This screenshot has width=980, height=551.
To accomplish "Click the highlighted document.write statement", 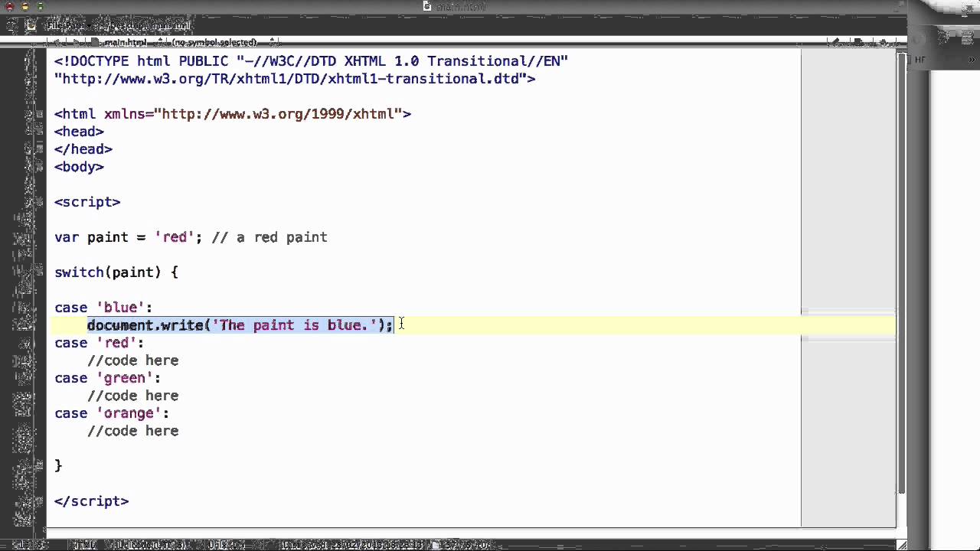I will click(x=240, y=325).
